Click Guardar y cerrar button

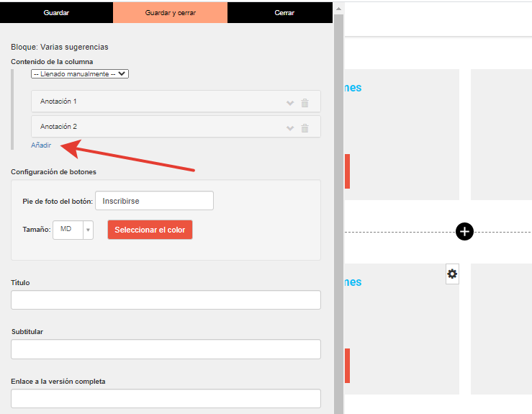coord(171,12)
